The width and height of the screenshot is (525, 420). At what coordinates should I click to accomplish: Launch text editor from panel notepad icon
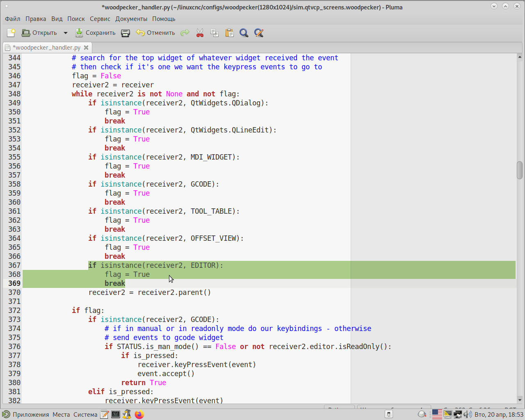[105, 415]
